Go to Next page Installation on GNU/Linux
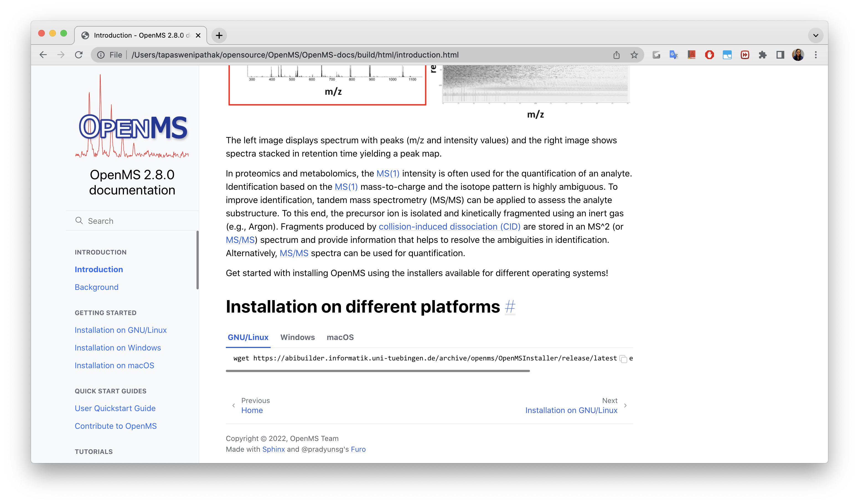Screen dimensions: 859x504 tap(571, 410)
